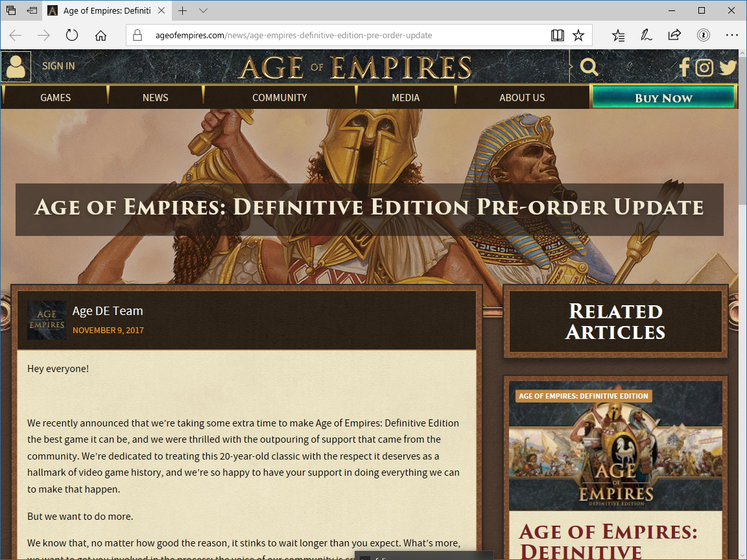
Task: Click the Definitive Edition category tag
Action: coord(584,396)
